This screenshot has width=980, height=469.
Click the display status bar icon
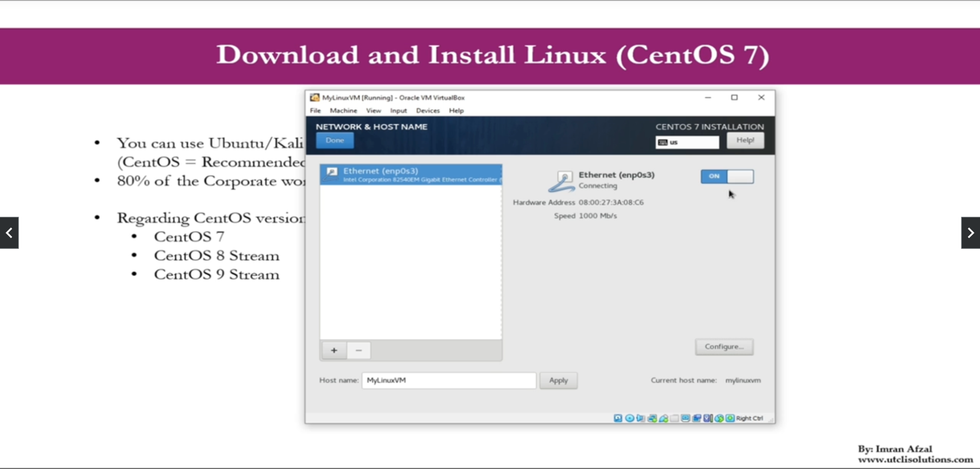click(x=685, y=418)
